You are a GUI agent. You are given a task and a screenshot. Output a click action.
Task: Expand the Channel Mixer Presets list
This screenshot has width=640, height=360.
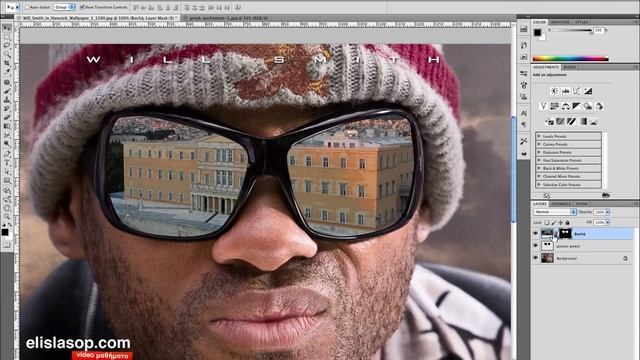click(539, 176)
